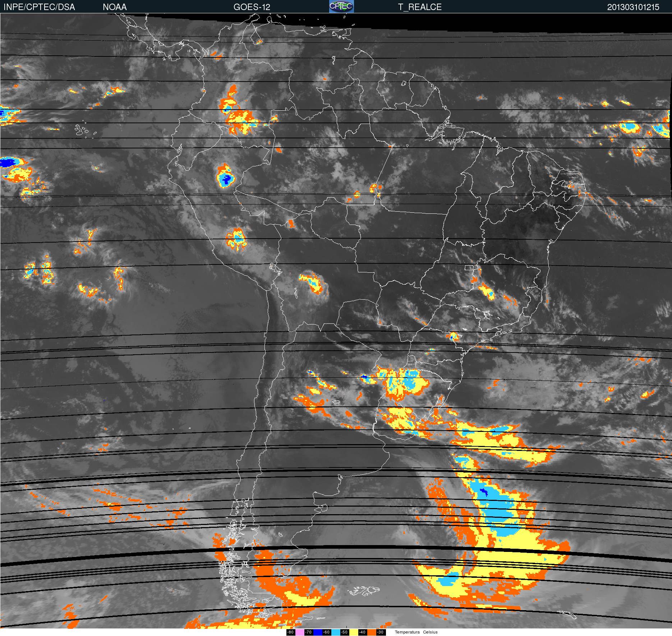Click the INPE/CPTEC/DSA header text
Viewport: 672px width, 636px height.
[x=39, y=7]
